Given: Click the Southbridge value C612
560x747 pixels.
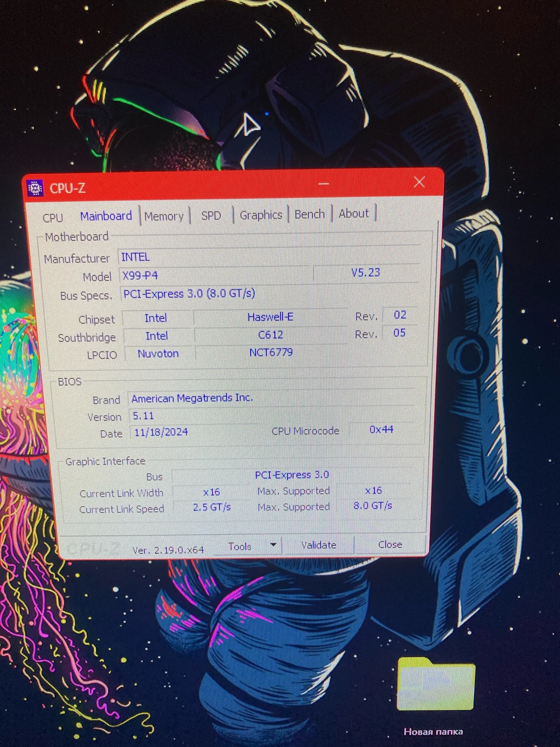Looking at the screenshot, I should 271,335.
